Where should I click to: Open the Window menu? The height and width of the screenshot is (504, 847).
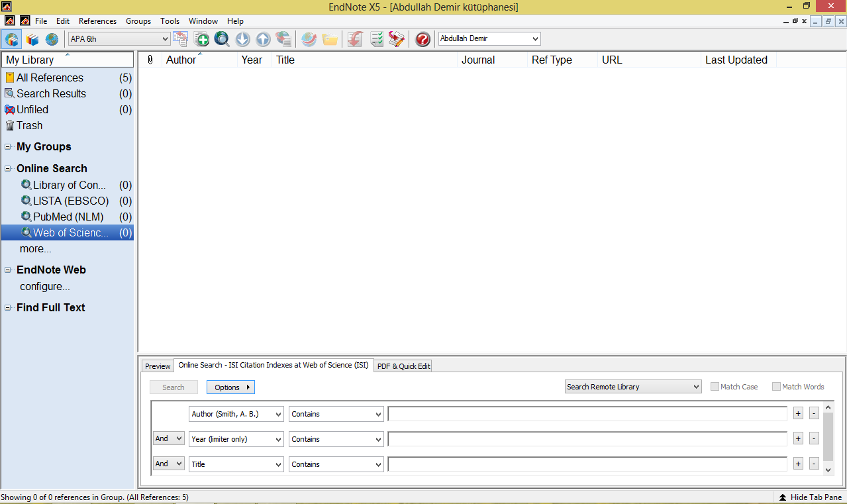click(x=203, y=21)
